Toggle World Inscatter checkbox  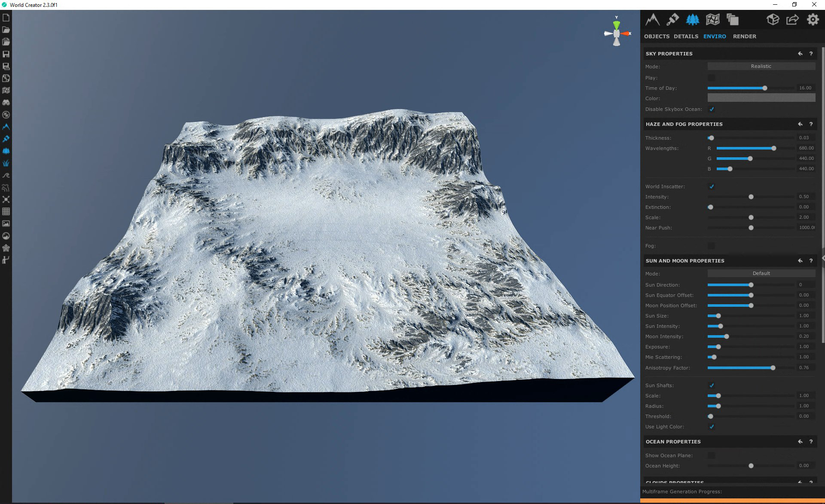(712, 186)
